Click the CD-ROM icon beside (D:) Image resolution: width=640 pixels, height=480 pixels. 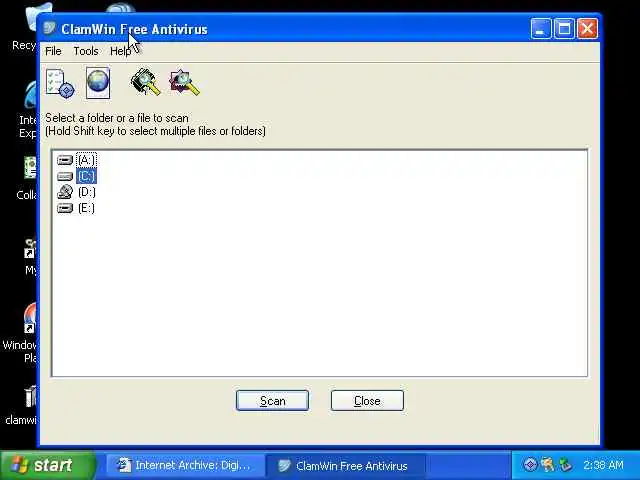65,192
